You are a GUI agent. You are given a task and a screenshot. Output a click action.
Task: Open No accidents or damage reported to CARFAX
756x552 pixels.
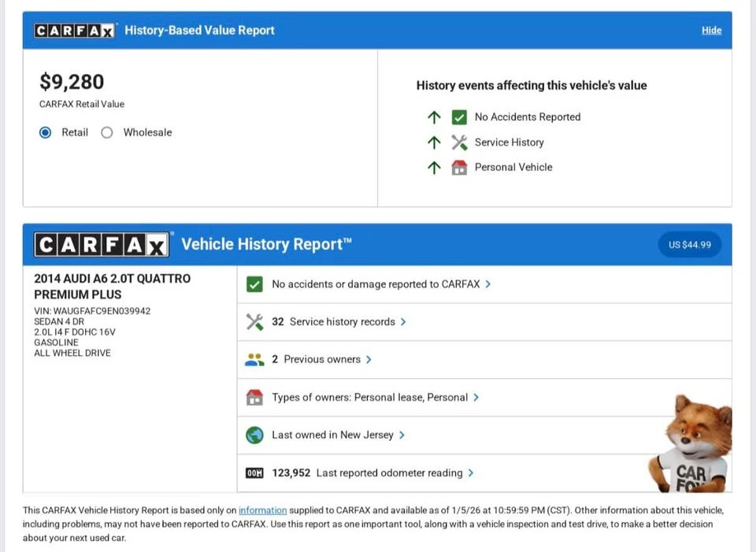[x=484, y=284]
